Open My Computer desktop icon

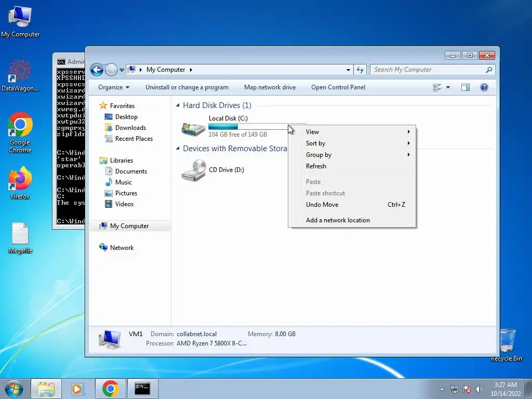[x=20, y=21]
